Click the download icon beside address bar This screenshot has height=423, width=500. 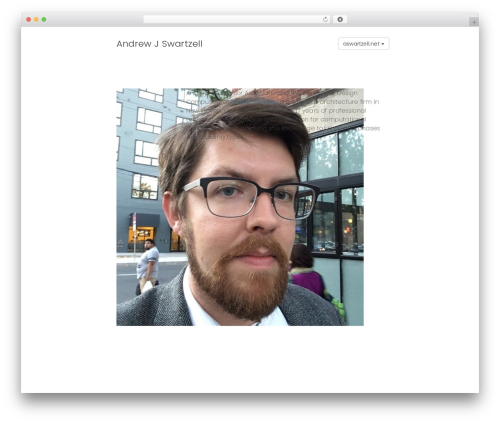point(340,19)
